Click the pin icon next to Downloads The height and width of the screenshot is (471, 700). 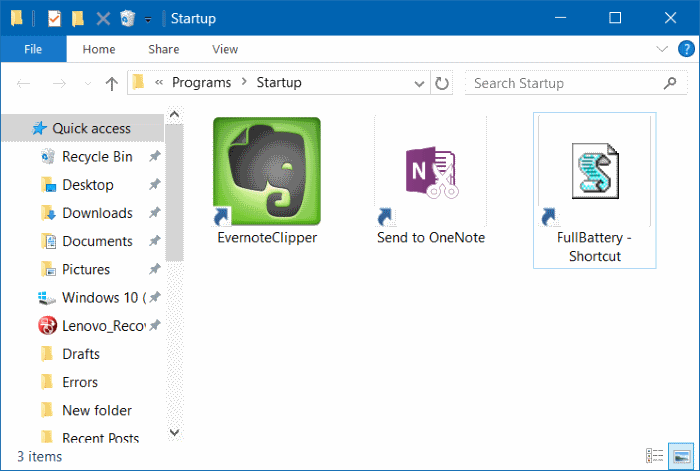coord(154,213)
